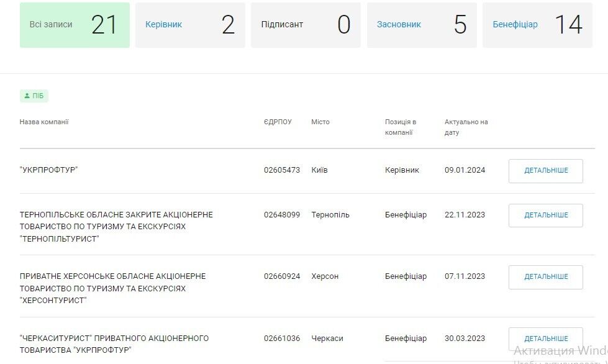Click the 'Актуально на дату' column header
This screenshot has height=364, width=608.
466,127
